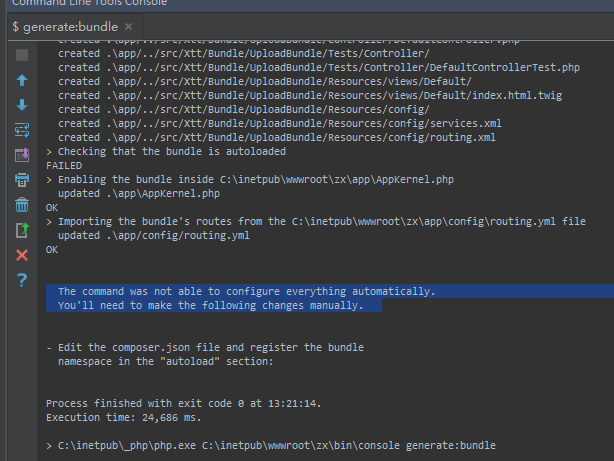Image resolution: width=614 pixels, height=461 pixels.
Task: Click the 'updated .\app\AppKernel.php' line
Action: coord(139,193)
